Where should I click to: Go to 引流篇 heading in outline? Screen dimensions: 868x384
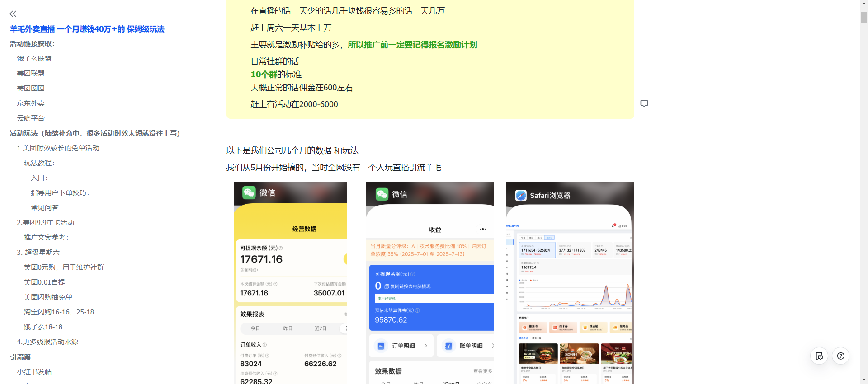tap(20, 356)
